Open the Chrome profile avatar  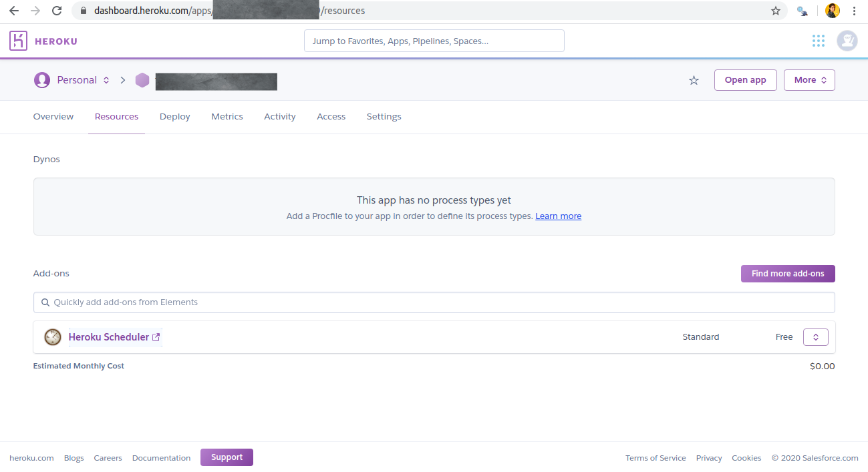[832, 11]
